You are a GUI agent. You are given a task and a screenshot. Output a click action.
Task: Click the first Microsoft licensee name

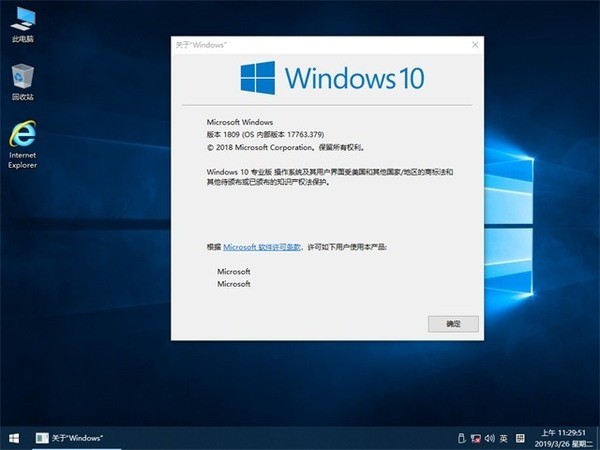[233, 271]
